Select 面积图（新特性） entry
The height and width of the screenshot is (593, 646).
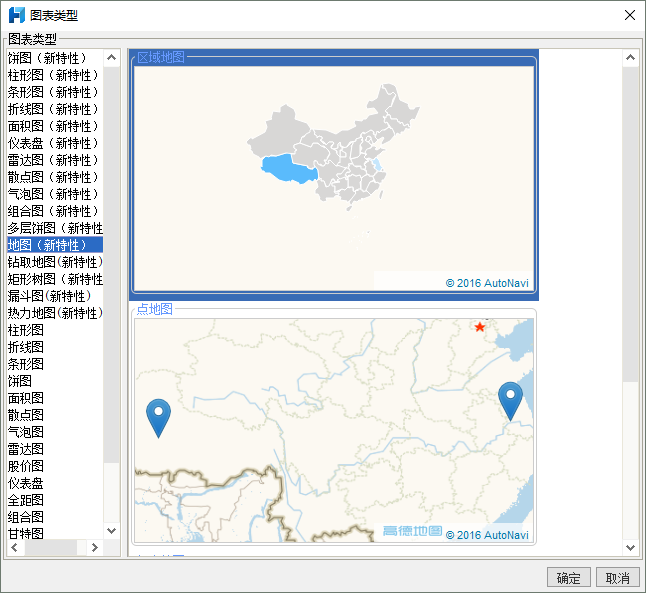click(x=55, y=126)
